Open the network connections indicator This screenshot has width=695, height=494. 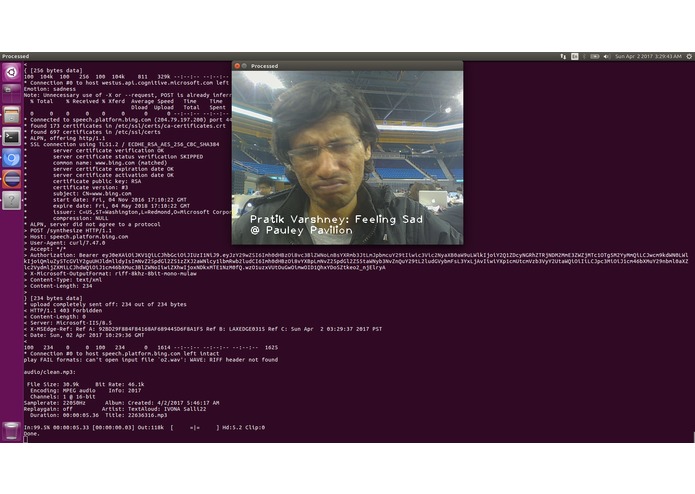[563, 56]
